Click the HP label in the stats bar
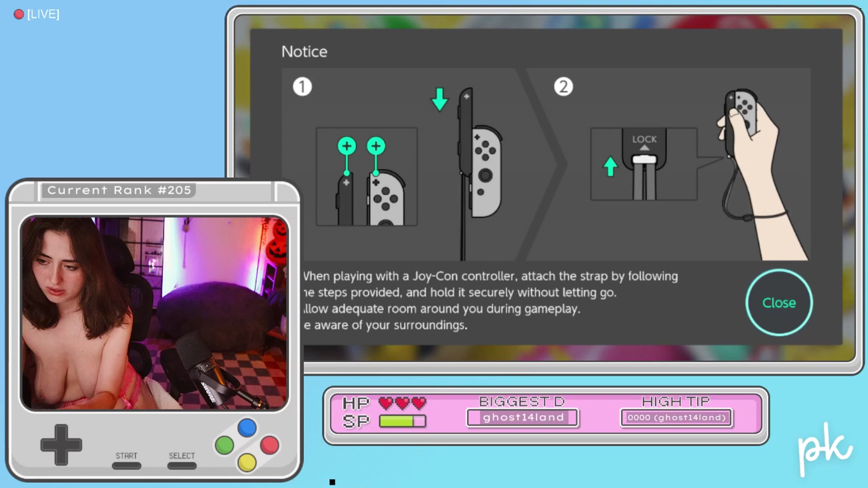 pos(356,403)
